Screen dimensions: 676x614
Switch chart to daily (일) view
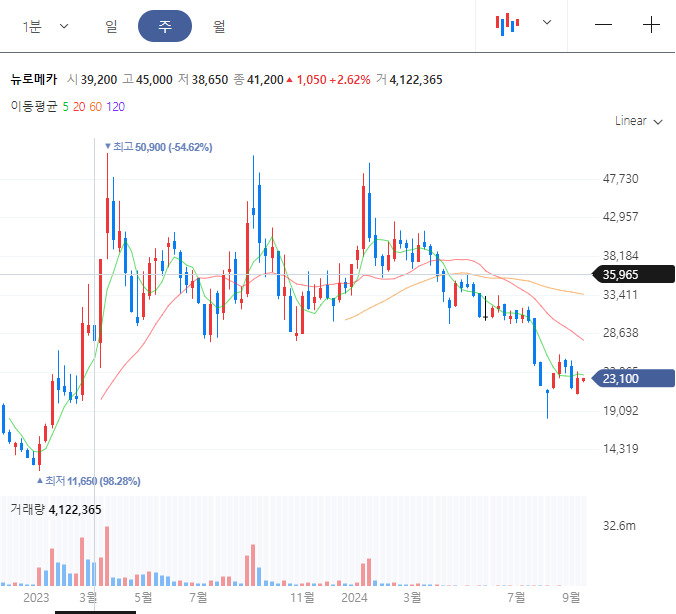tap(111, 27)
